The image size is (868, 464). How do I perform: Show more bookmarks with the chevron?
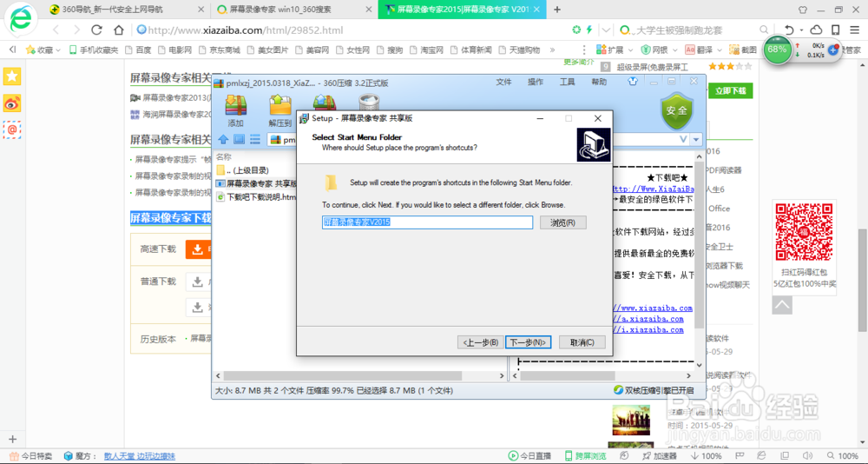pos(552,50)
